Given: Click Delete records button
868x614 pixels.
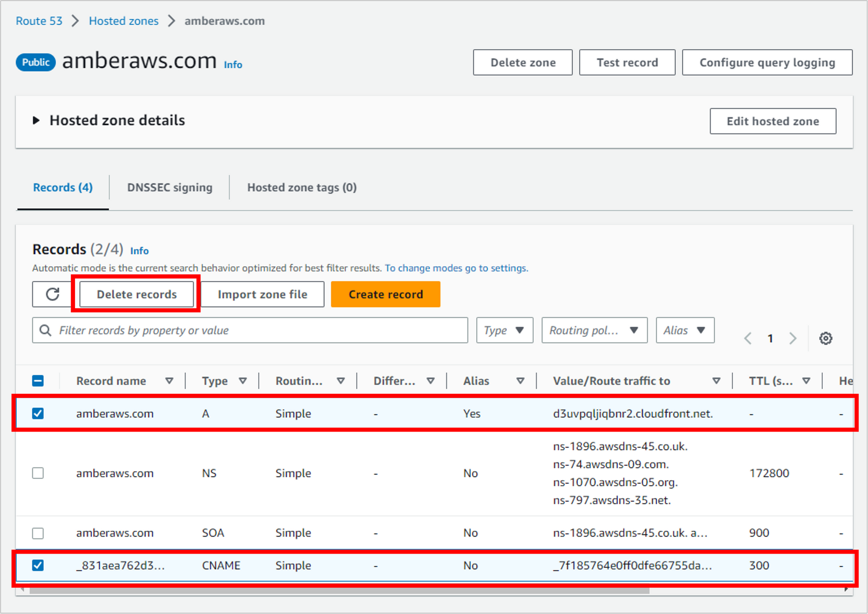Looking at the screenshot, I should coord(137,294).
